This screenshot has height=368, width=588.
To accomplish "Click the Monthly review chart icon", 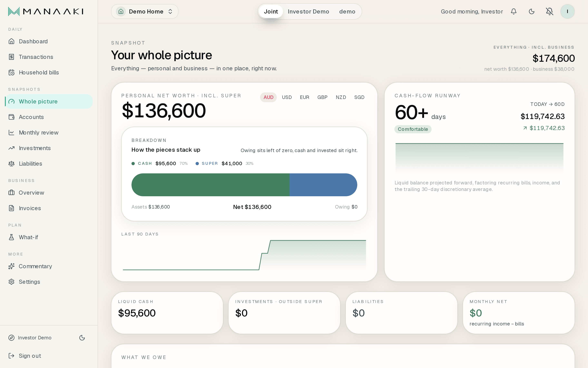I will tap(11, 133).
